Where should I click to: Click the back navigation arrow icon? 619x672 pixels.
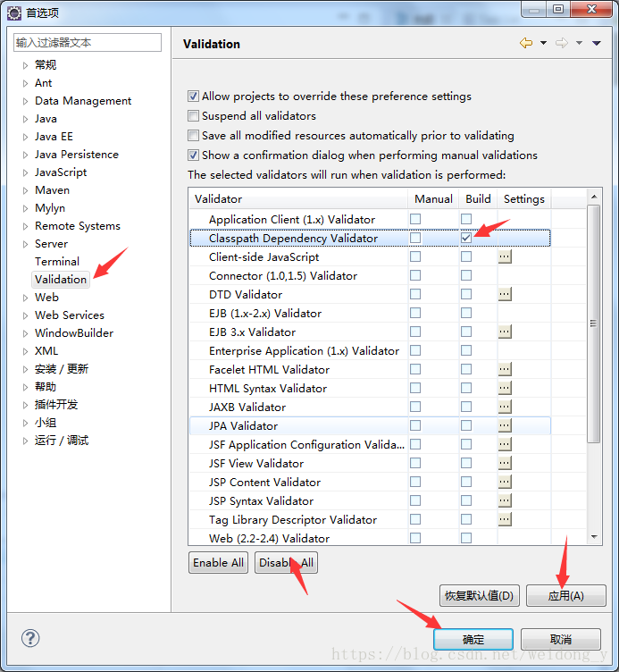tap(525, 43)
